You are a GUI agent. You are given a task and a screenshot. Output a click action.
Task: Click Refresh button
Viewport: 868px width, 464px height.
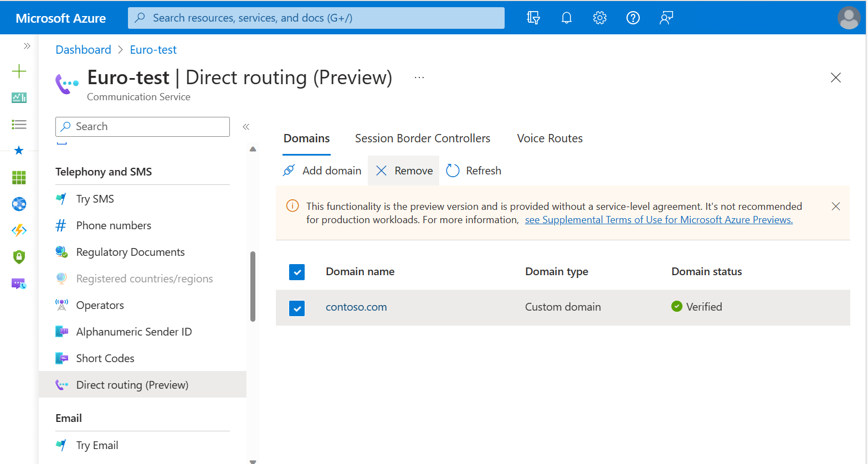click(474, 171)
